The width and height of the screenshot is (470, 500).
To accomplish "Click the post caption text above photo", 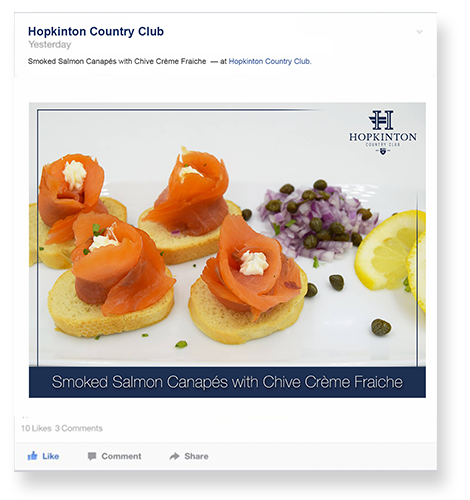I will [x=117, y=61].
